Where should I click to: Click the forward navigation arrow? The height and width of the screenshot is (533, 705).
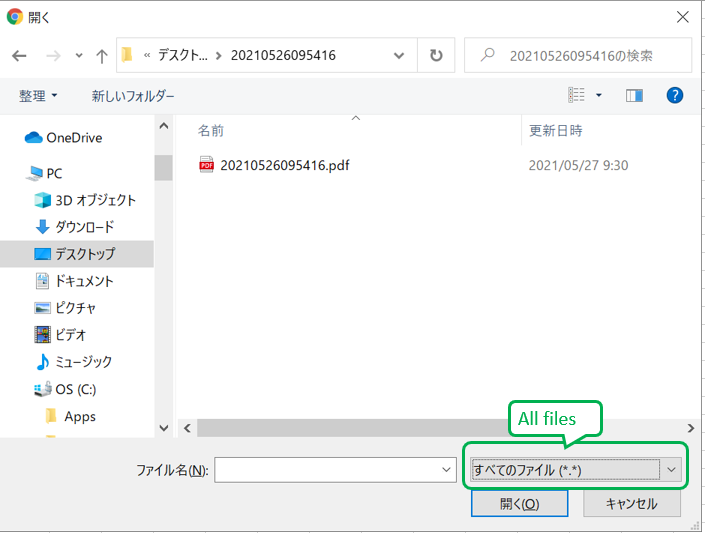click(53, 56)
